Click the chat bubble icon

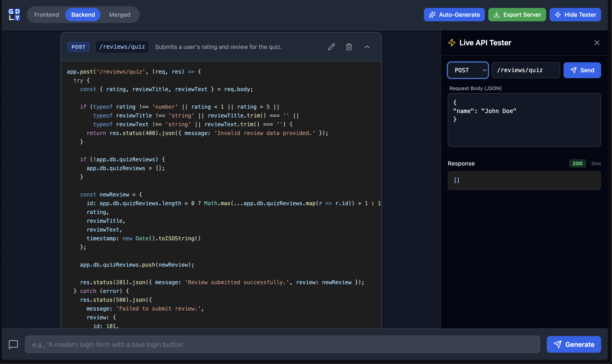[x=13, y=344]
